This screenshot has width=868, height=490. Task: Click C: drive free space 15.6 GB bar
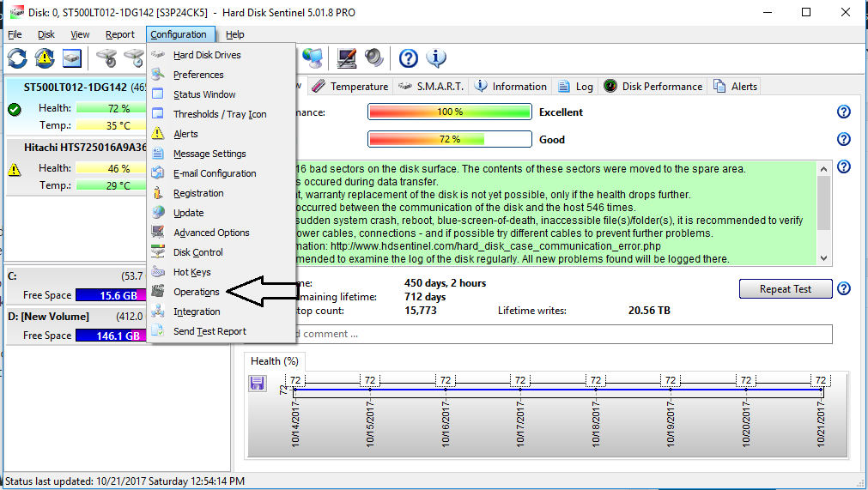coord(112,295)
